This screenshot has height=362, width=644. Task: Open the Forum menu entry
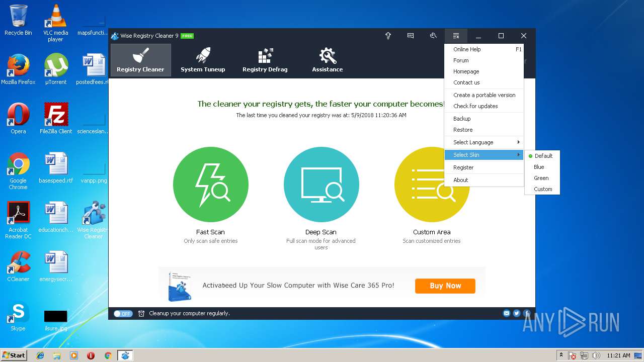(484, 60)
